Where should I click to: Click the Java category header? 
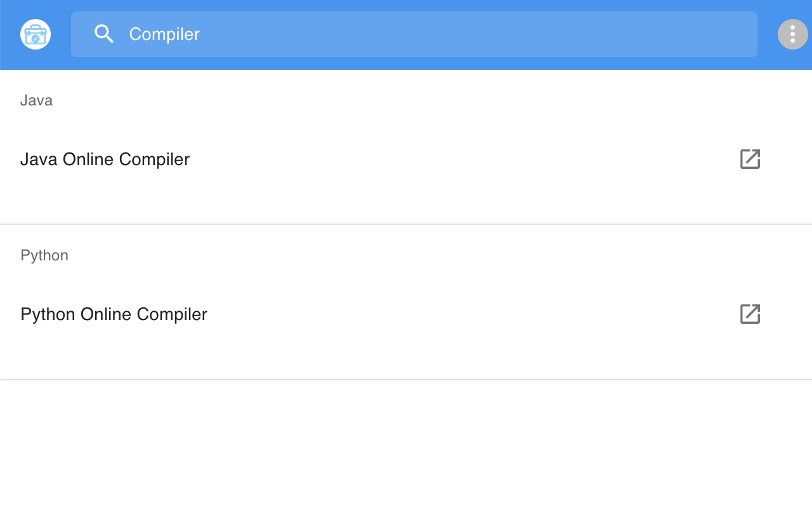point(36,100)
